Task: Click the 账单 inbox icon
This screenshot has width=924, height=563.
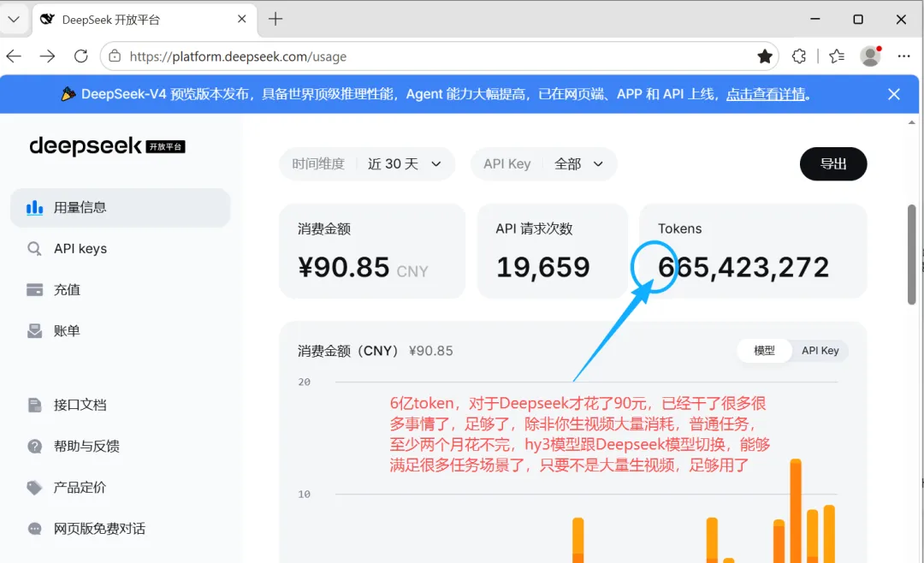Action: tap(35, 331)
